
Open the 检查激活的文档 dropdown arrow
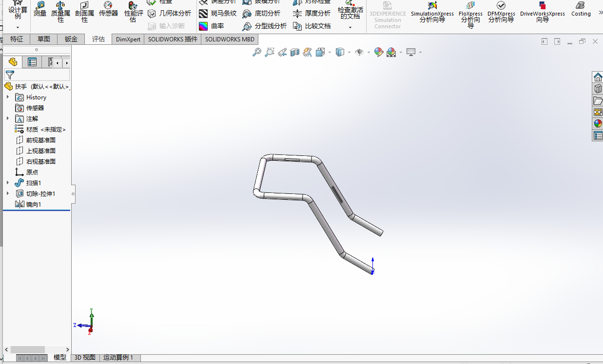tap(350, 28)
